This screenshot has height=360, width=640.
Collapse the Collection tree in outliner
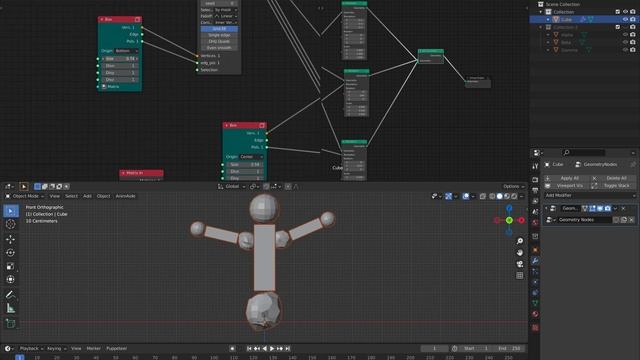(541, 12)
